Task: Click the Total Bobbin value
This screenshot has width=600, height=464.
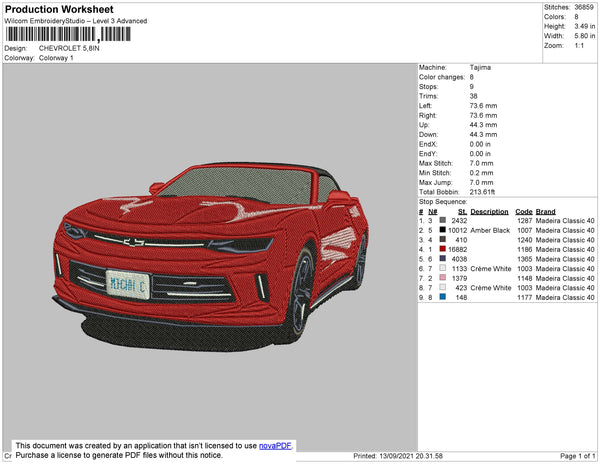Action: pos(484,191)
